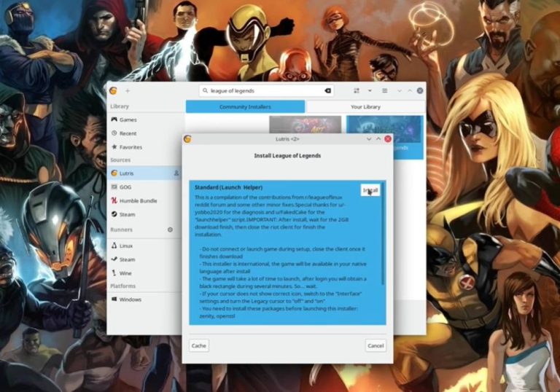The image size is (560, 392).
Task: Click the installer description scrollbar
Action: (384, 234)
